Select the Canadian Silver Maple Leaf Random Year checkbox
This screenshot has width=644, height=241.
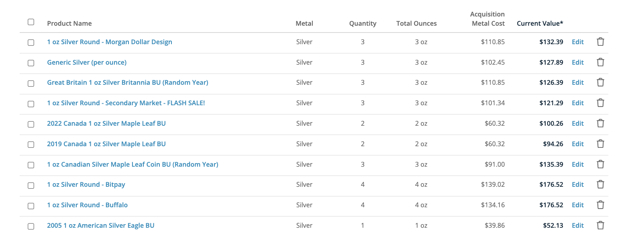point(31,165)
